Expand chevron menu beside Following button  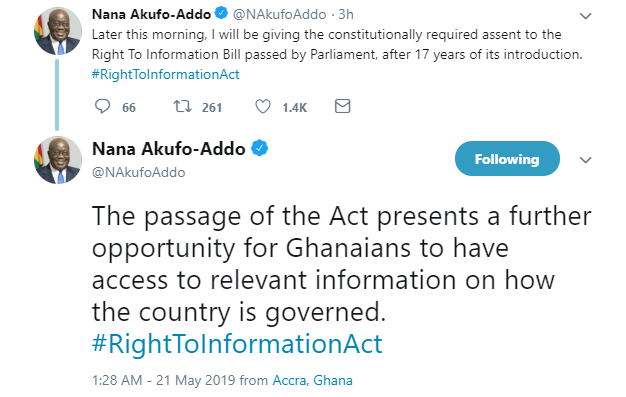click(x=585, y=160)
